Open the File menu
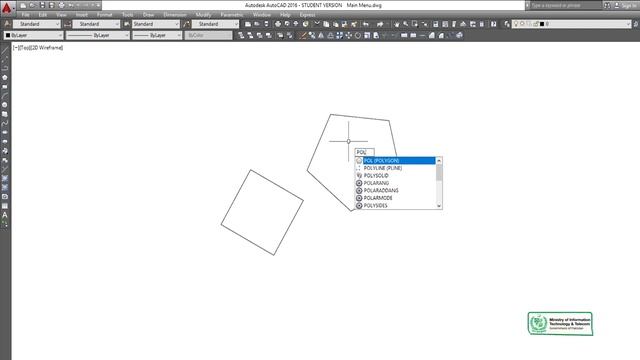Image resolution: width=640 pixels, height=360 pixels. [25, 15]
